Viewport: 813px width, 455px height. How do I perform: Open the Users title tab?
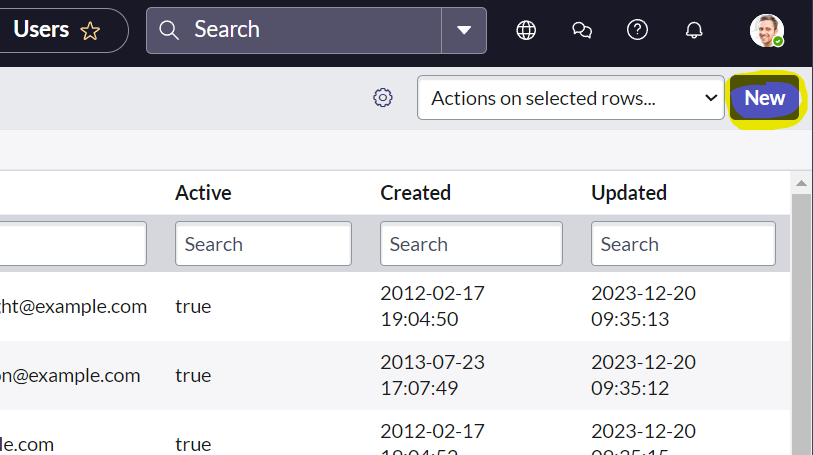[x=41, y=30]
